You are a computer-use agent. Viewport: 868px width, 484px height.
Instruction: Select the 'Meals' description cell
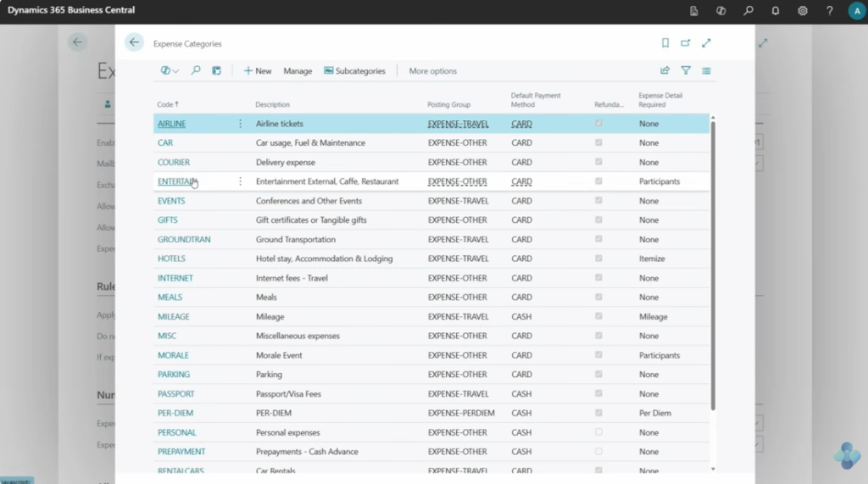[266, 298]
